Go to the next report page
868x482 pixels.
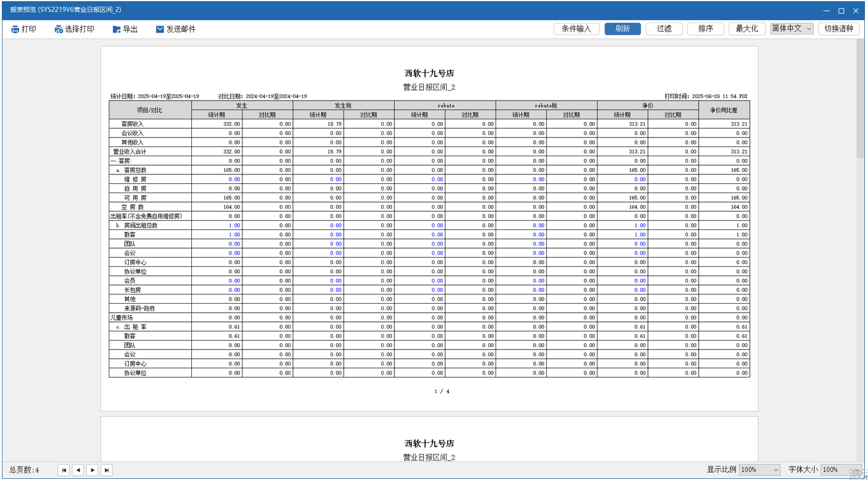click(92, 470)
